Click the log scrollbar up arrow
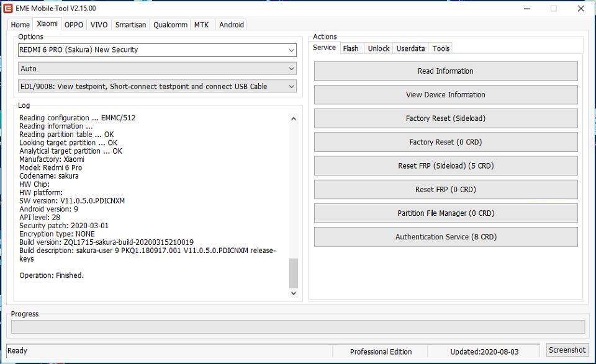Screen dimensions: 596x364 [x=294, y=118]
